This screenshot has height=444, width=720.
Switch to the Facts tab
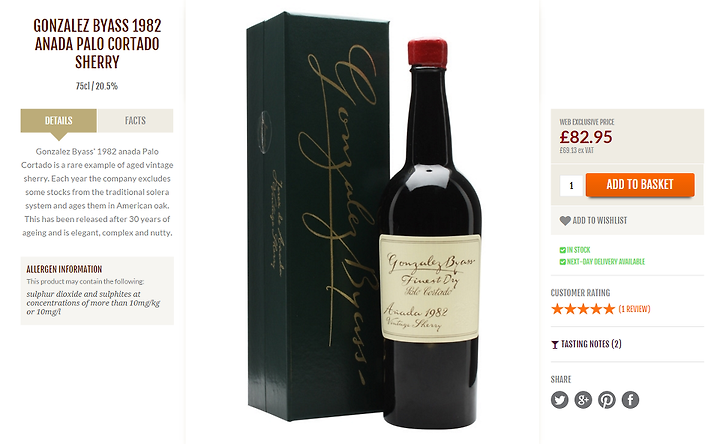(135, 121)
